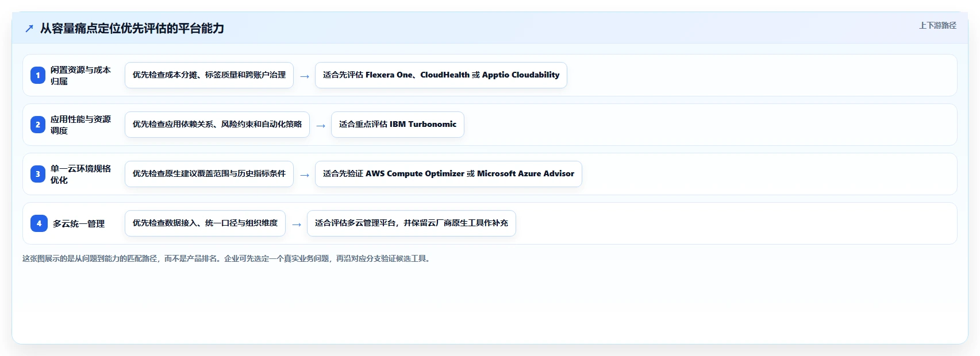
Task: Click the AWS Compute Optimizer recommendation box
Action: click(448, 174)
